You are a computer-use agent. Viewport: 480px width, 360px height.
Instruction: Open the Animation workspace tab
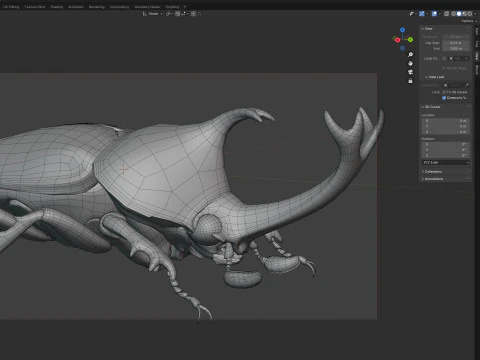pyautogui.click(x=76, y=7)
